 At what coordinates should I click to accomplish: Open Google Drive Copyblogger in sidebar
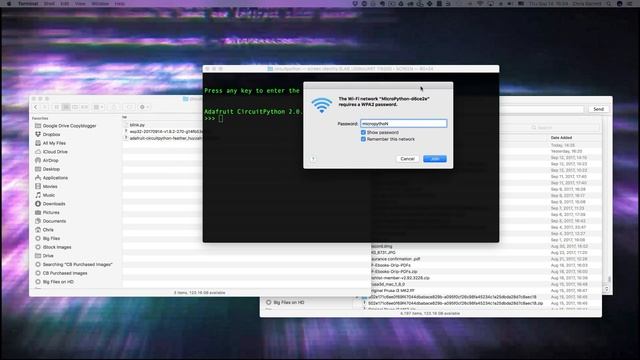(65, 126)
